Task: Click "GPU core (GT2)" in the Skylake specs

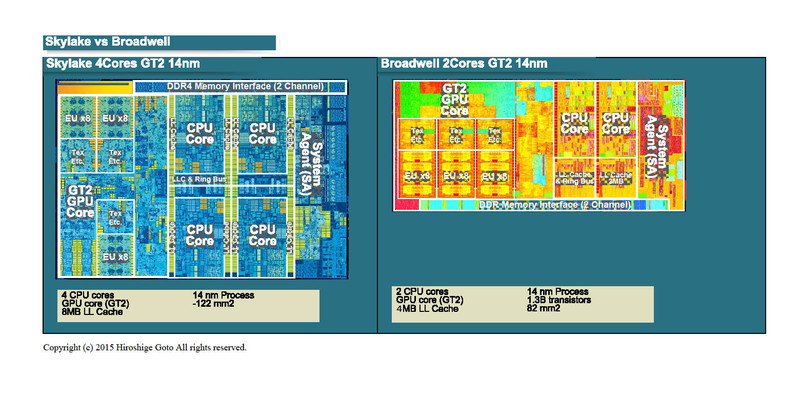Action: point(95,303)
